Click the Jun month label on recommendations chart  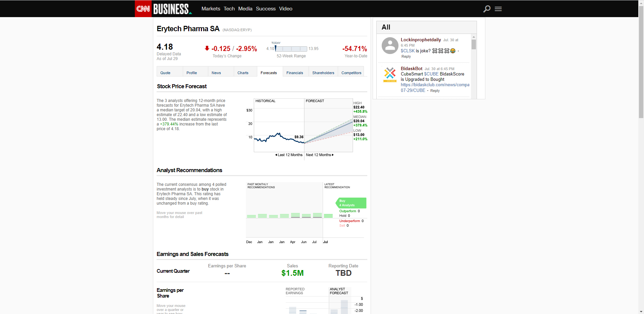tap(304, 242)
